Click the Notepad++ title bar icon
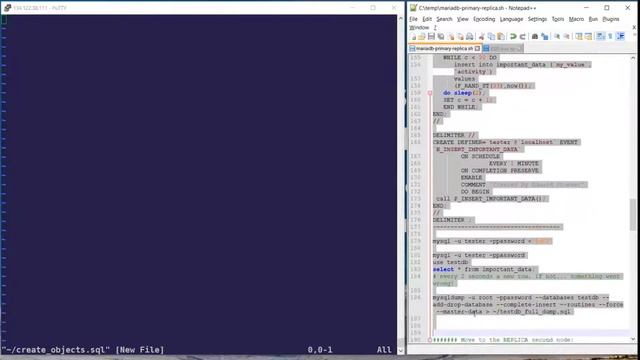The height and width of the screenshot is (360, 640). click(x=413, y=8)
